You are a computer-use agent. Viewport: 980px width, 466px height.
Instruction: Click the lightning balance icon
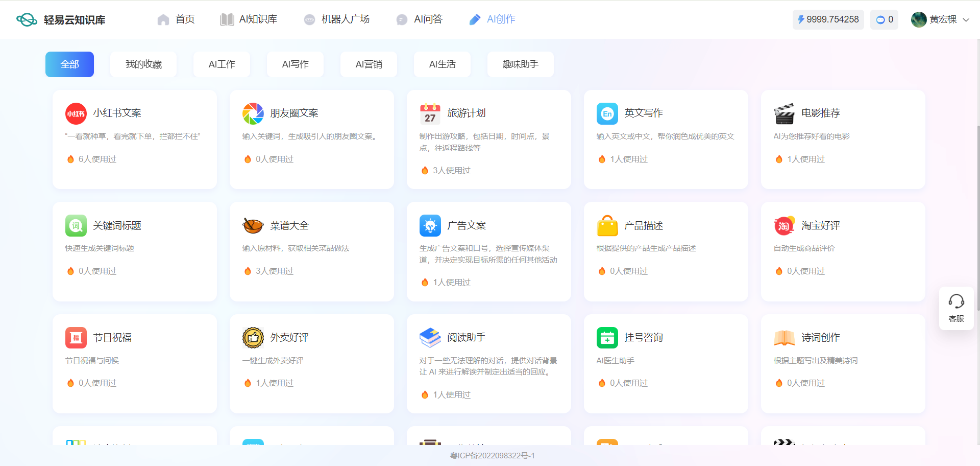coord(801,19)
